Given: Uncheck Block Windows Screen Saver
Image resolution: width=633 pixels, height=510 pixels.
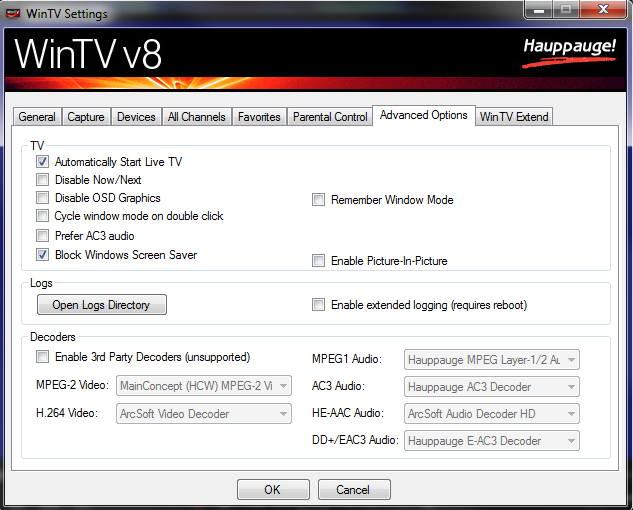Looking at the screenshot, I should [x=42, y=254].
